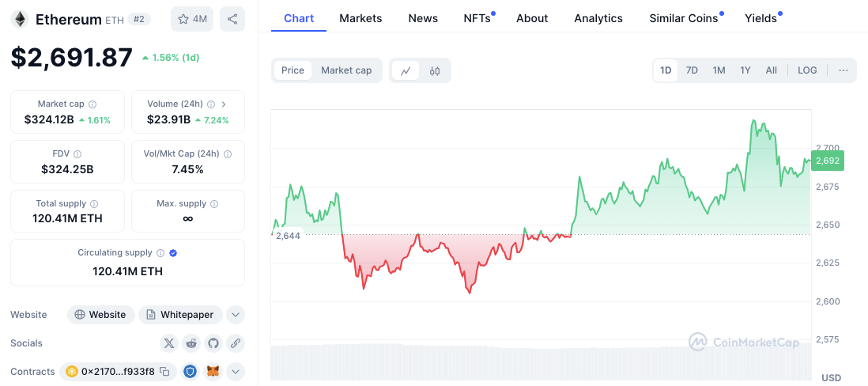Click the USD currency label on chart

(832, 377)
